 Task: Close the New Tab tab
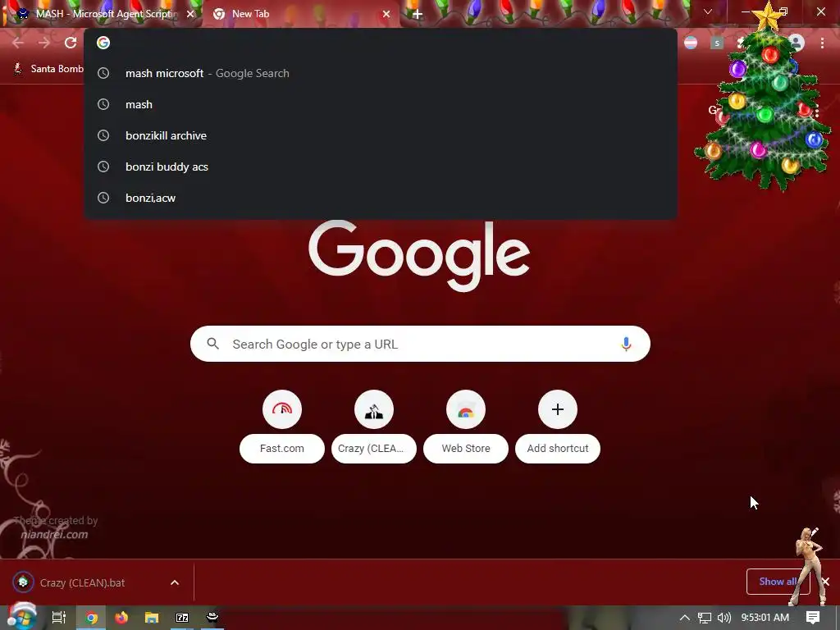(386, 14)
